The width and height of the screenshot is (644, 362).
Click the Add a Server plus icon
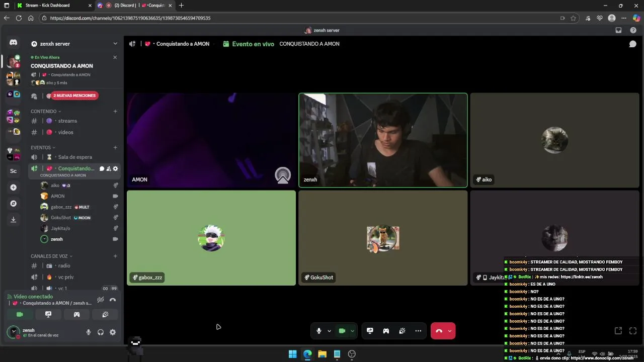pyautogui.click(x=14, y=187)
